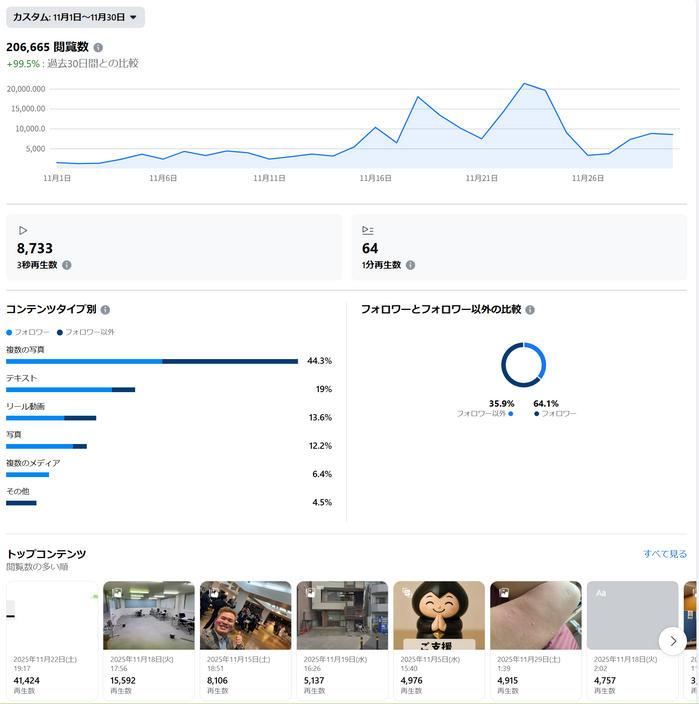The height and width of the screenshot is (704, 699).
Task: Open the すべて見る link
Action: coord(665,553)
